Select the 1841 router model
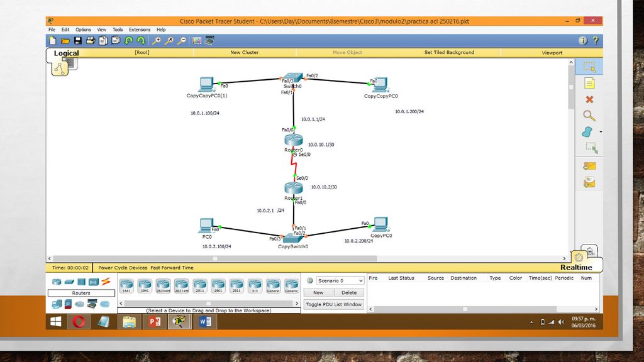The image size is (644, 362). point(126,286)
